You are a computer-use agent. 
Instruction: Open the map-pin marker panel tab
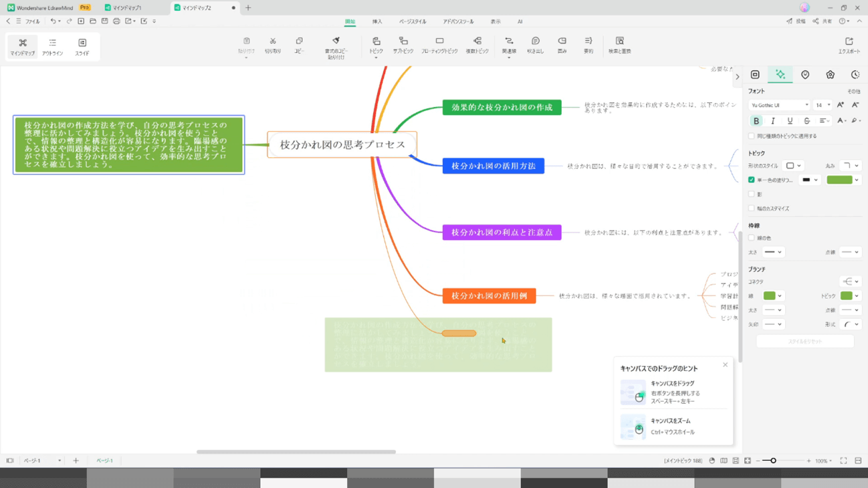click(x=805, y=74)
